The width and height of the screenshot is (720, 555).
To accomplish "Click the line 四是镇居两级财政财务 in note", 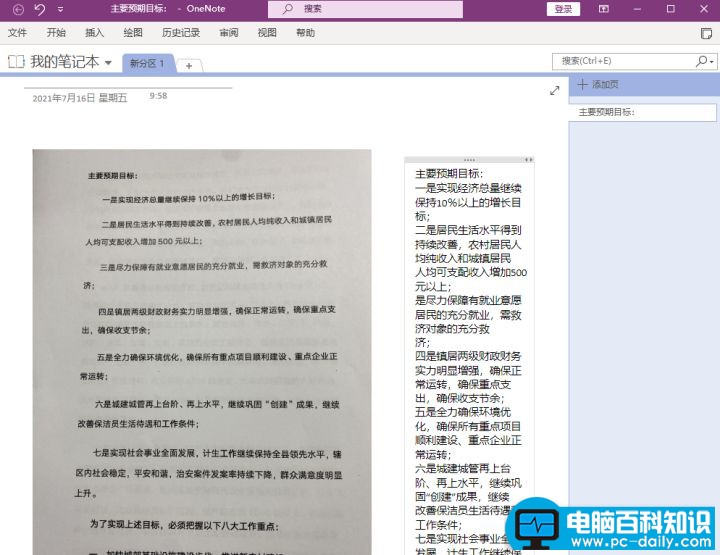I will (468, 356).
